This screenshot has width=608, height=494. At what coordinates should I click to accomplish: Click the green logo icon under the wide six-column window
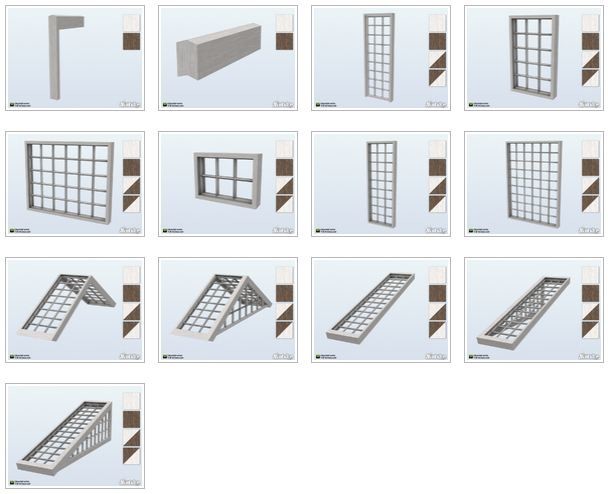12,230
